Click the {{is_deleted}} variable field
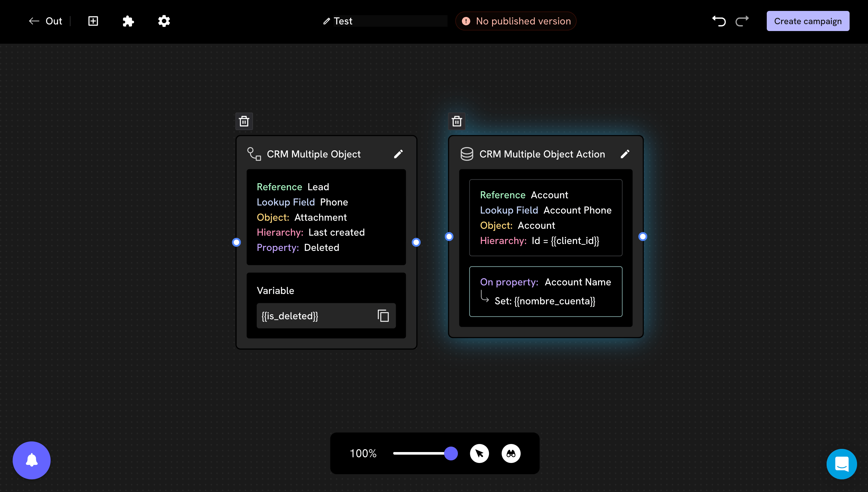 pos(326,316)
